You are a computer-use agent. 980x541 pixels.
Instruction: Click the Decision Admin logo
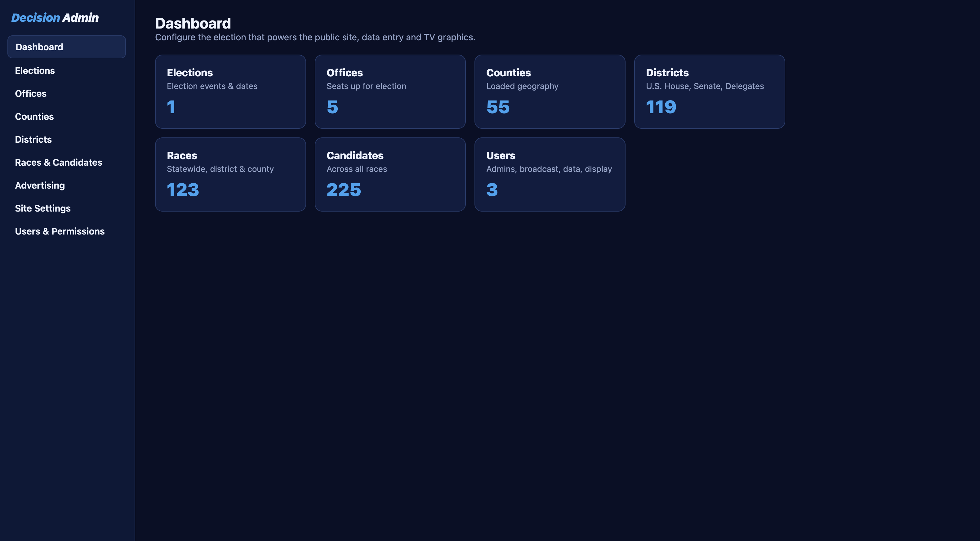pyautogui.click(x=55, y=17)
